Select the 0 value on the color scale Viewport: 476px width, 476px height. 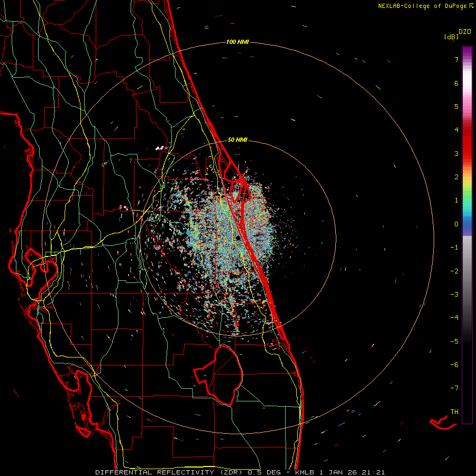coord(456,224)
